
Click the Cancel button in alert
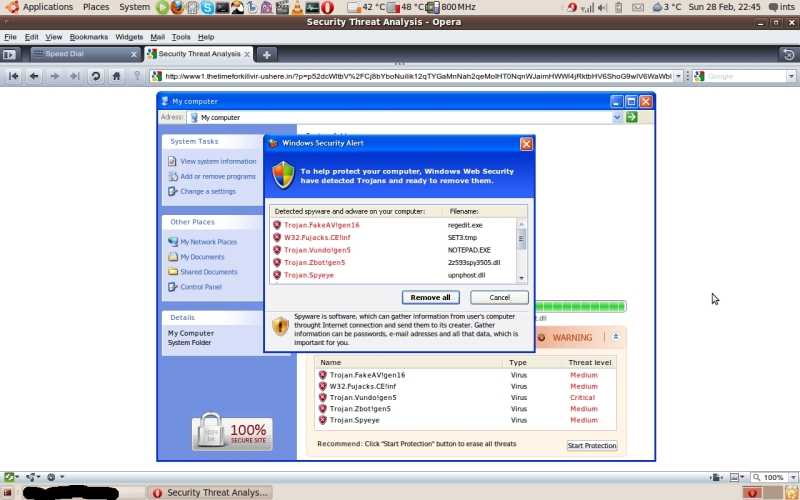point(499,297)
